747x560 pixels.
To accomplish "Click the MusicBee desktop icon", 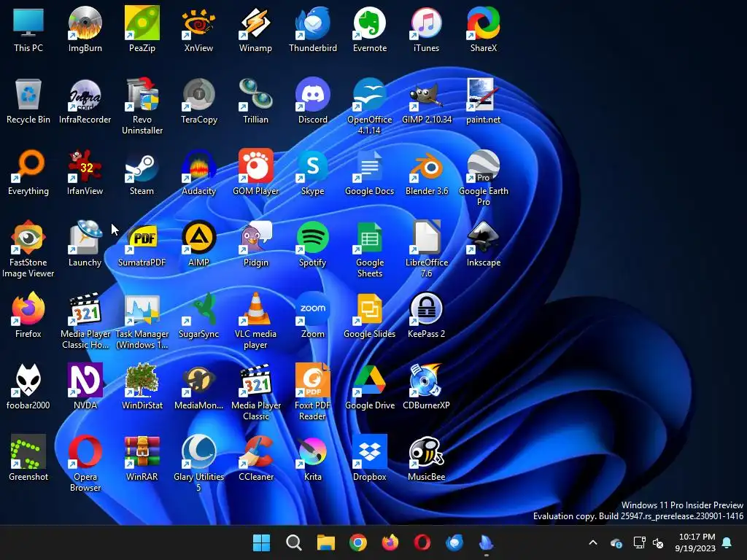I will point(426,451).
